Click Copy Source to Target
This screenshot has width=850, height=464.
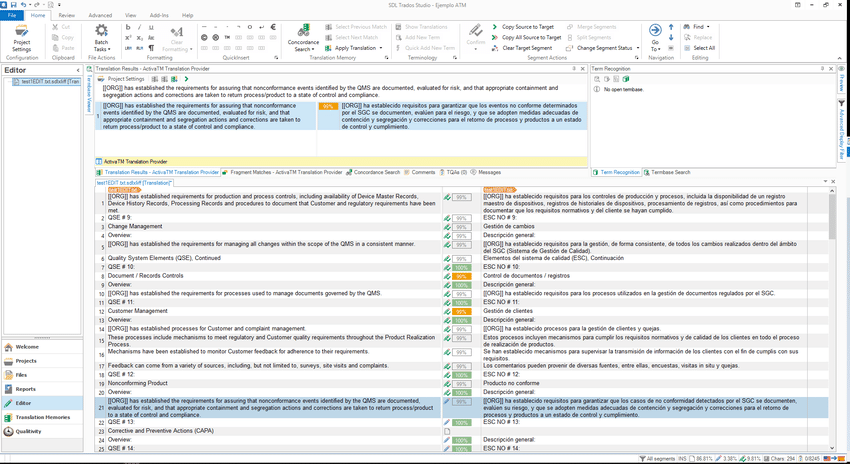(523, 27)
